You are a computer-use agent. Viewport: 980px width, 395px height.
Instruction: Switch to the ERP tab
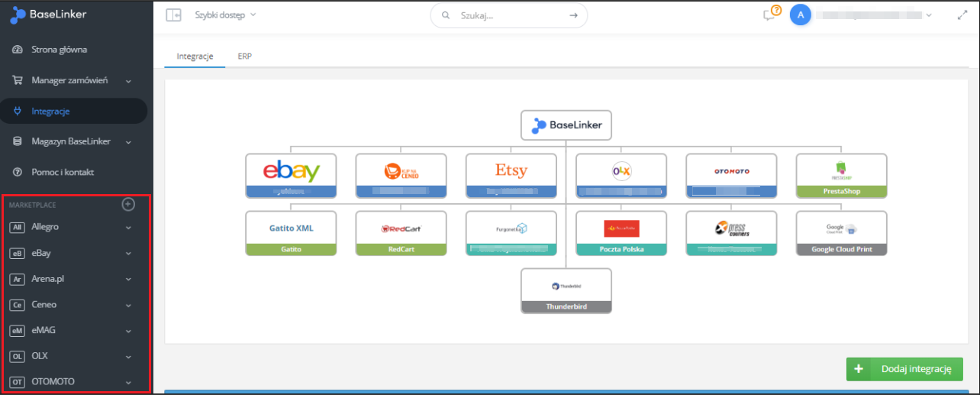click(245, 57)
